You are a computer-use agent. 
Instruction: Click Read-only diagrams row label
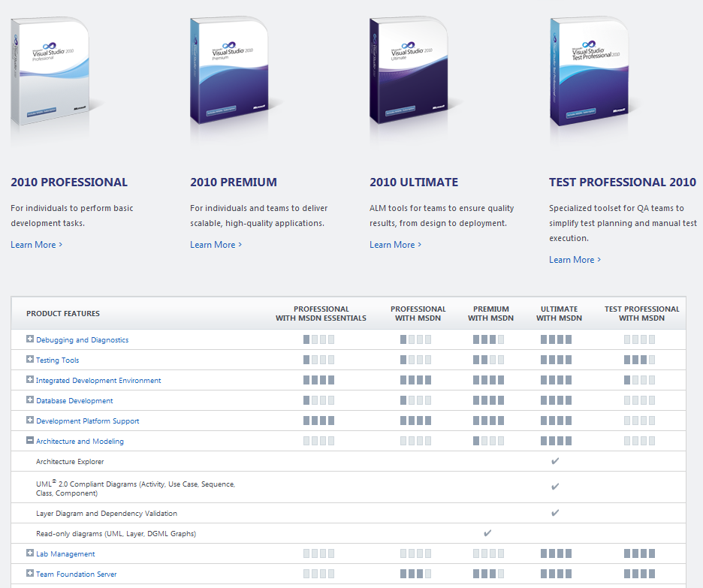coord(116,534)
